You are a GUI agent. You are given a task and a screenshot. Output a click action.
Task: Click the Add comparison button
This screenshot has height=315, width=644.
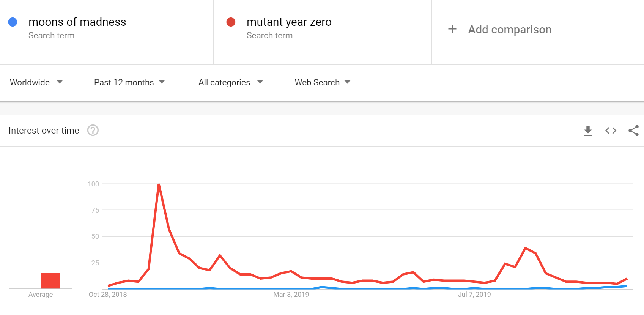pos(500,29)
